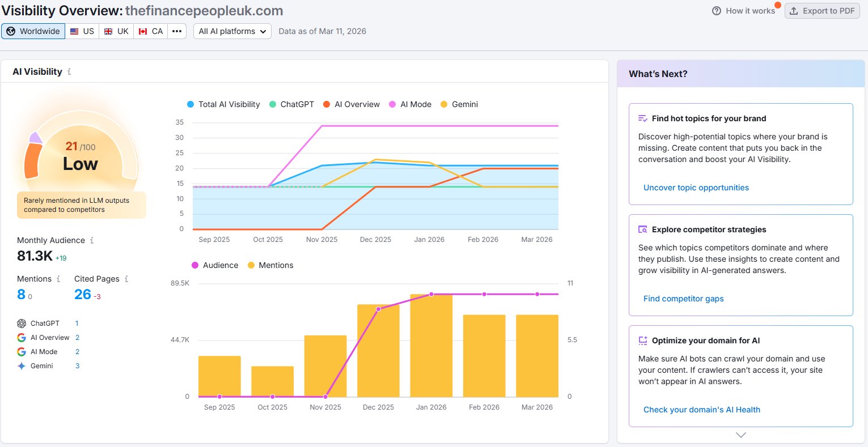Click the Export to PDF button
The height and width of the screenshot is (447, 868).
coord(822,11)
